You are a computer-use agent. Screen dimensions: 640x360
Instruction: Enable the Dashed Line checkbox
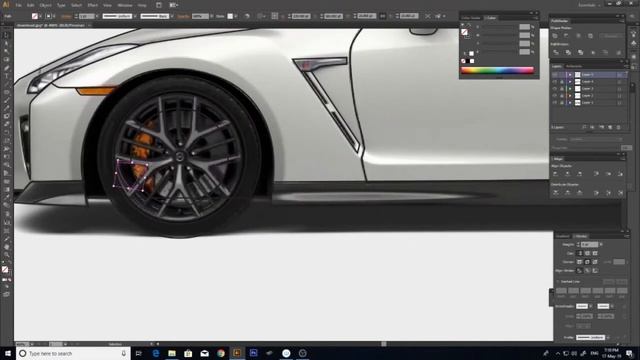(558, 282)
